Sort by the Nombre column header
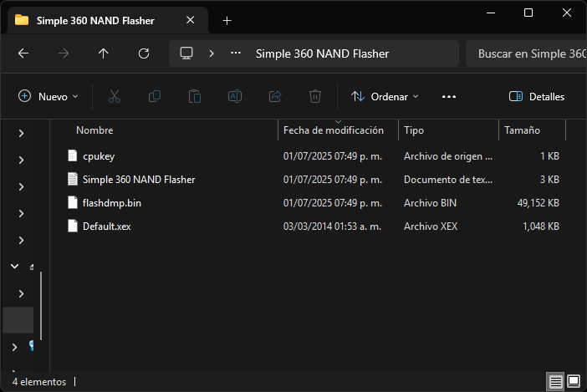This screenshot has height=392, width=587. 94,130
